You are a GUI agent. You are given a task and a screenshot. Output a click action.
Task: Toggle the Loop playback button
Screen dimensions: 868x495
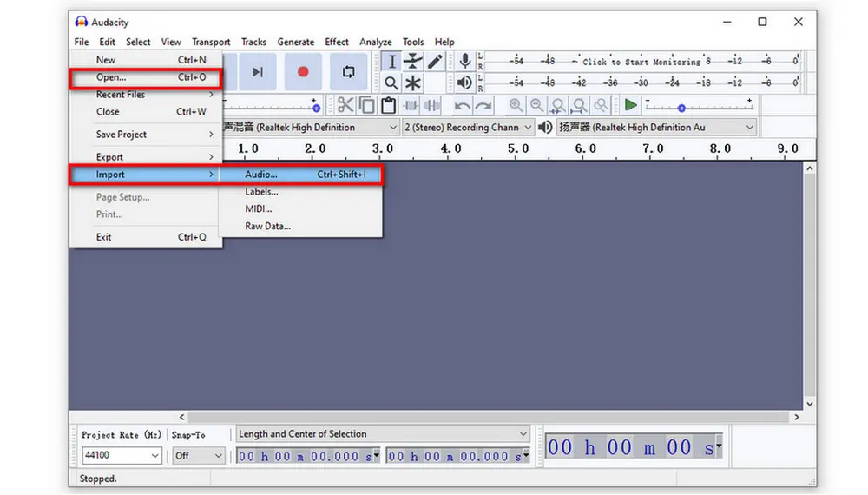[348, 72]
